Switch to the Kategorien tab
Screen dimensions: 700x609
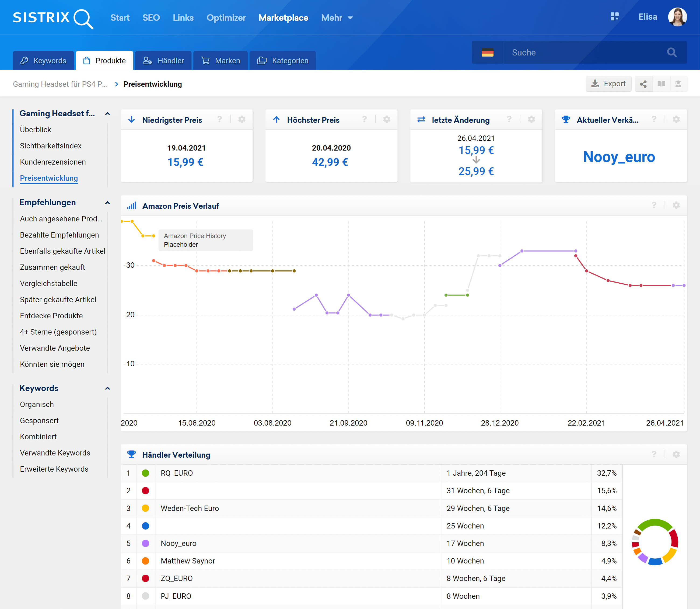coord(283,61)
